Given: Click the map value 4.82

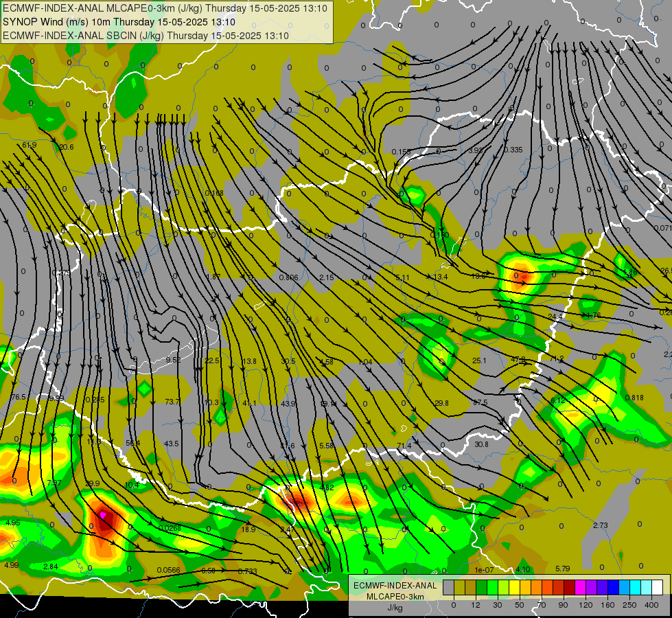Looking at the screenshot, I should coord(327,488).
